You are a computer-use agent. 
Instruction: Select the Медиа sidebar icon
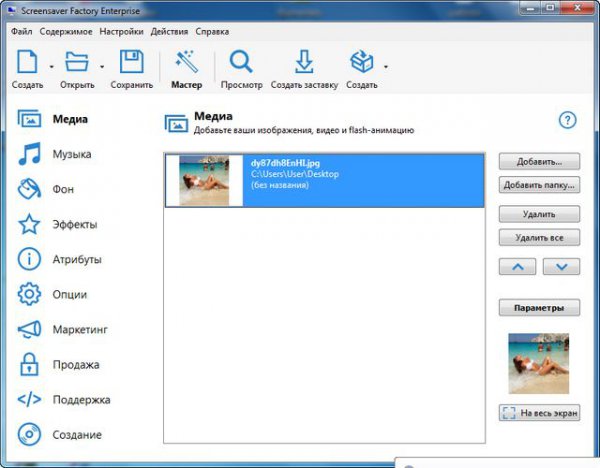point(29,119)
